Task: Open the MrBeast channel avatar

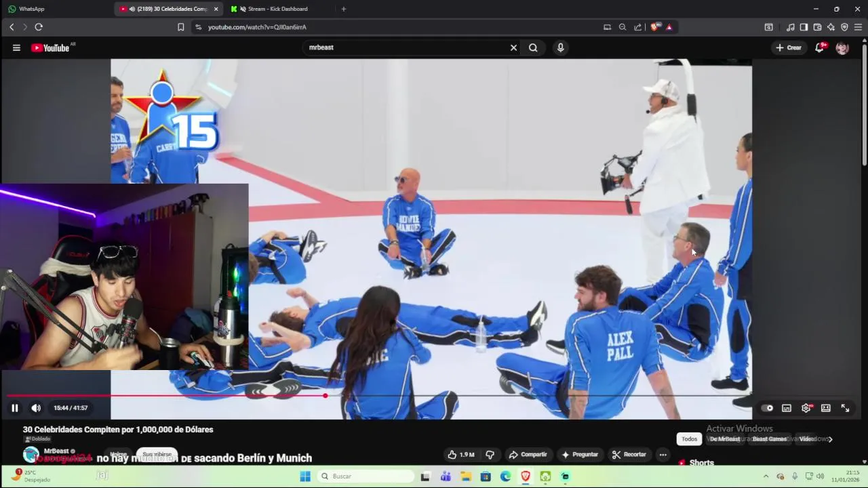Action: click(31, 455)
